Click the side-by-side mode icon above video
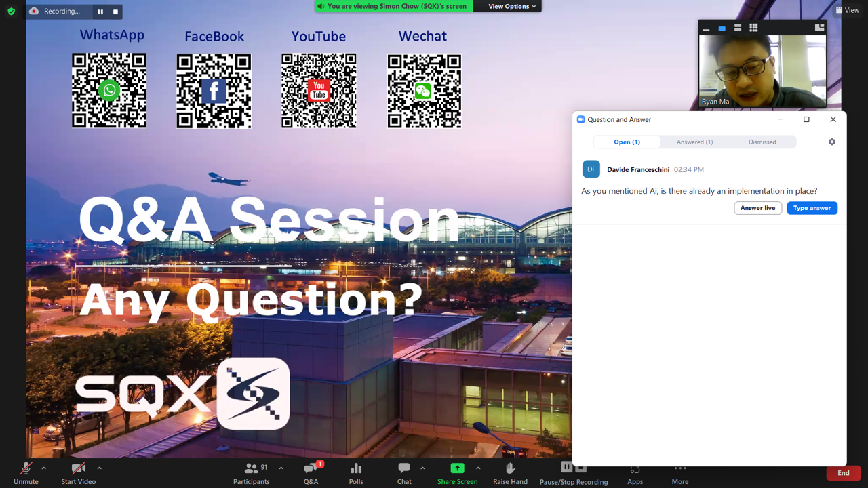The width and height of the screenshot is (868, 488). point(819,28)
